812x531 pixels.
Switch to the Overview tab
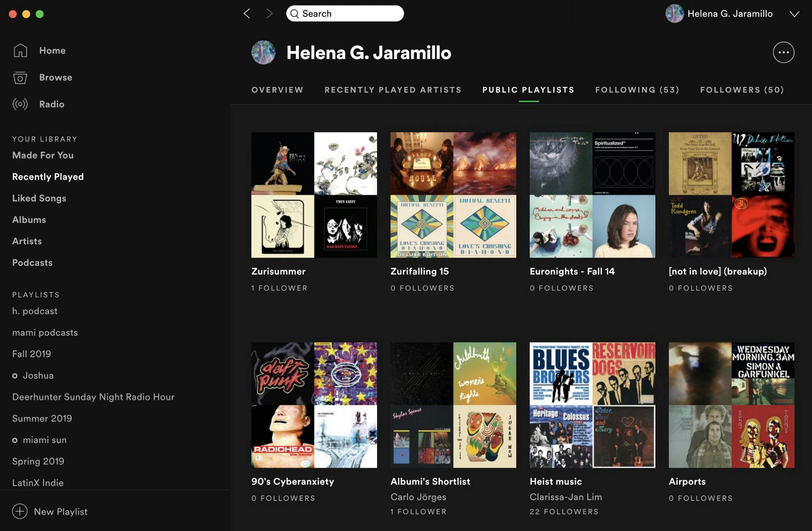tap(277, 90)
